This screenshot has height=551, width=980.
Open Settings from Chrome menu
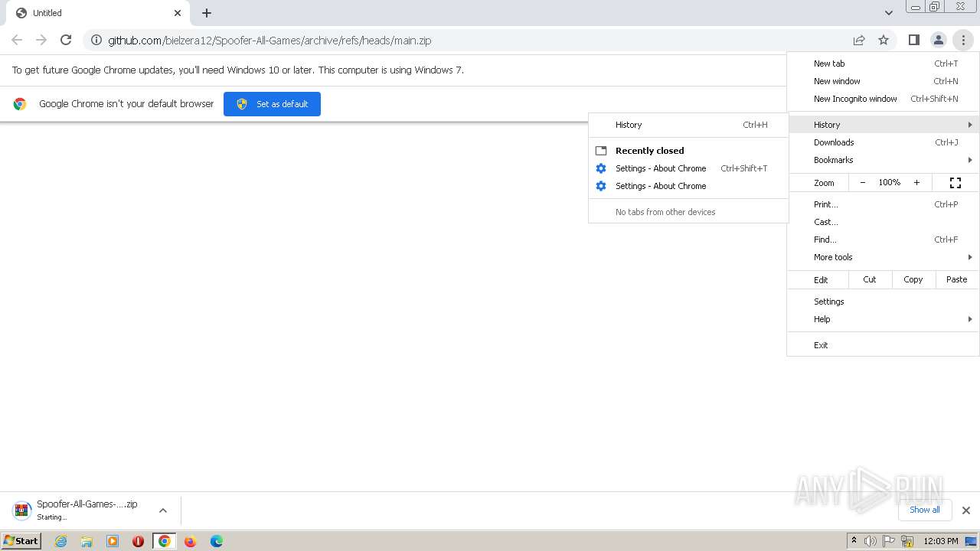[x=883, y=302]
